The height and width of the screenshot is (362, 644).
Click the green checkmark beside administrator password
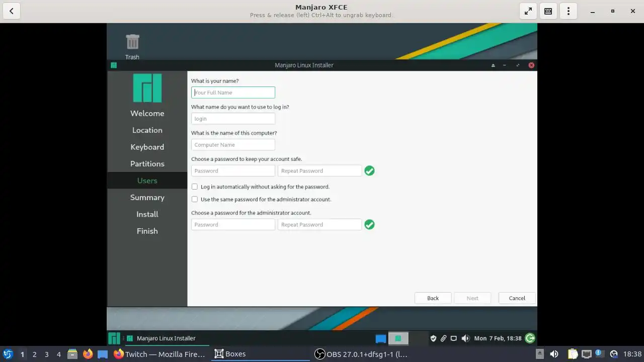click(369, 224)
